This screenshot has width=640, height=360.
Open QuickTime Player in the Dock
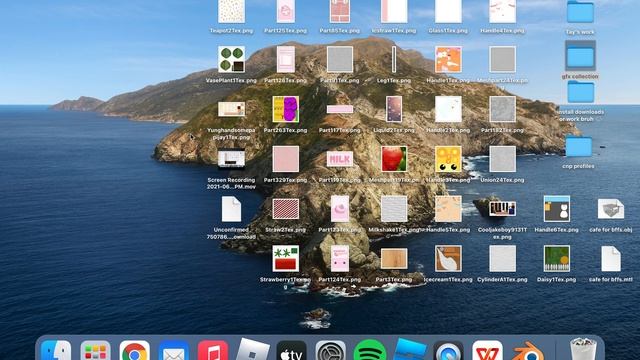448,350
